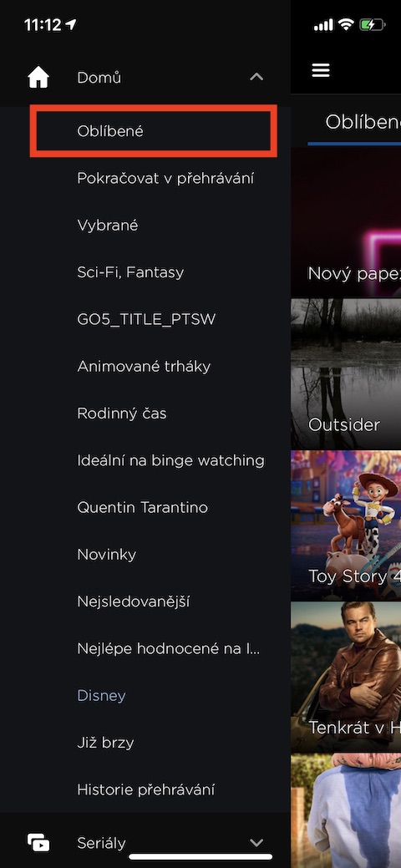The height and width of the screenshot is (868, 401).
Task: Select the Disney menu item
Action: coord(101,695)
